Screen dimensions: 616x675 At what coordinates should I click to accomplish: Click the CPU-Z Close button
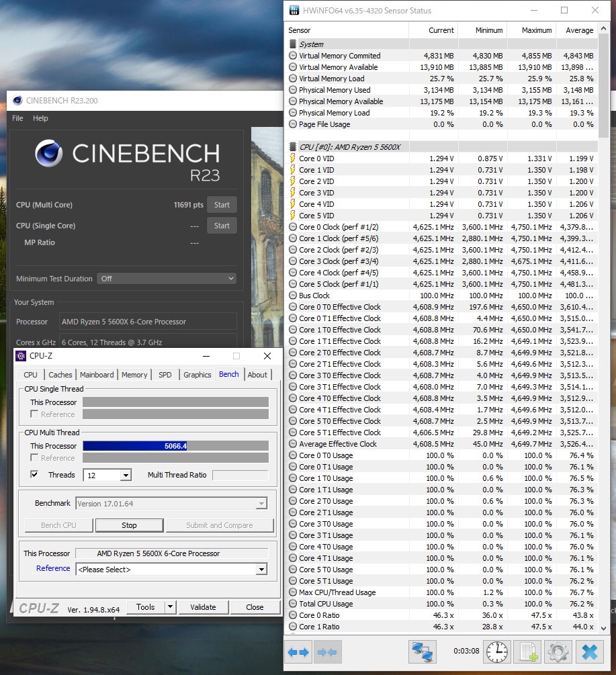click(x=255, y=607)
